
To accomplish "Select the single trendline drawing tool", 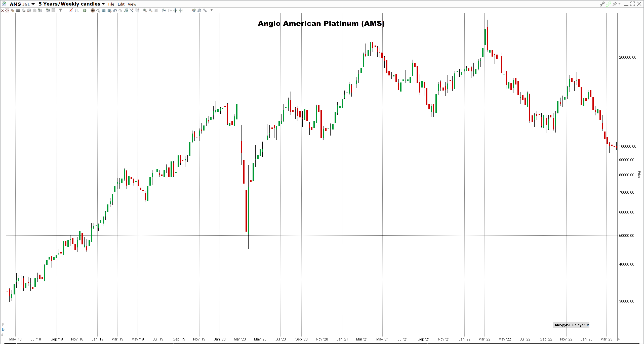I will tap(132, 10).
